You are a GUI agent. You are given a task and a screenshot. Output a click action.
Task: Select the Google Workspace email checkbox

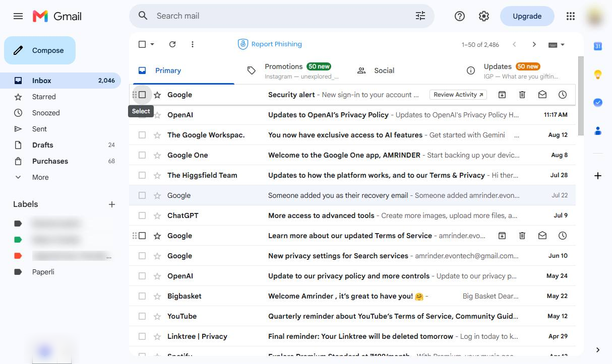(142, 135)
